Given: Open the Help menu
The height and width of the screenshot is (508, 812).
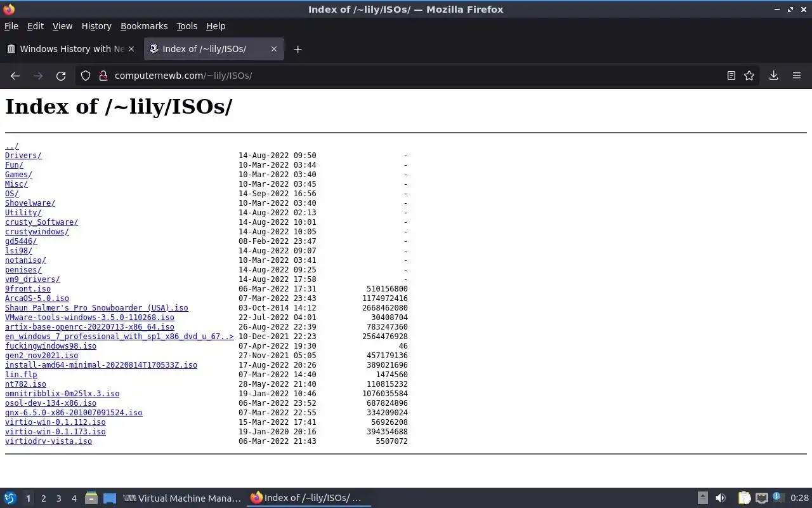Looking at the screenshot, I should [x=216, y=26].
